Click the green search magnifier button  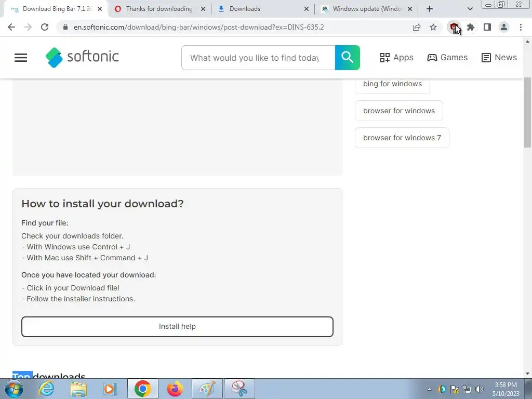click(x=348, y=58)
